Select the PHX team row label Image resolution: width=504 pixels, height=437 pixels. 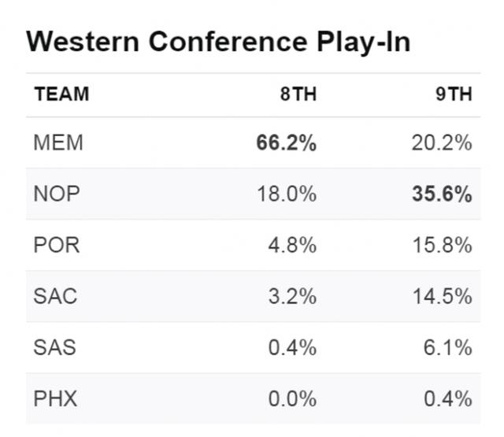point(55,398)
